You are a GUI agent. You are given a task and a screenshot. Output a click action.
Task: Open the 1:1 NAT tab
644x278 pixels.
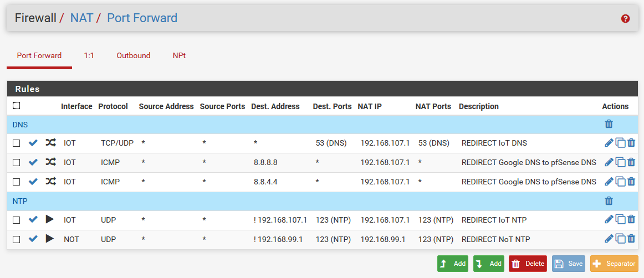[89, 55]
